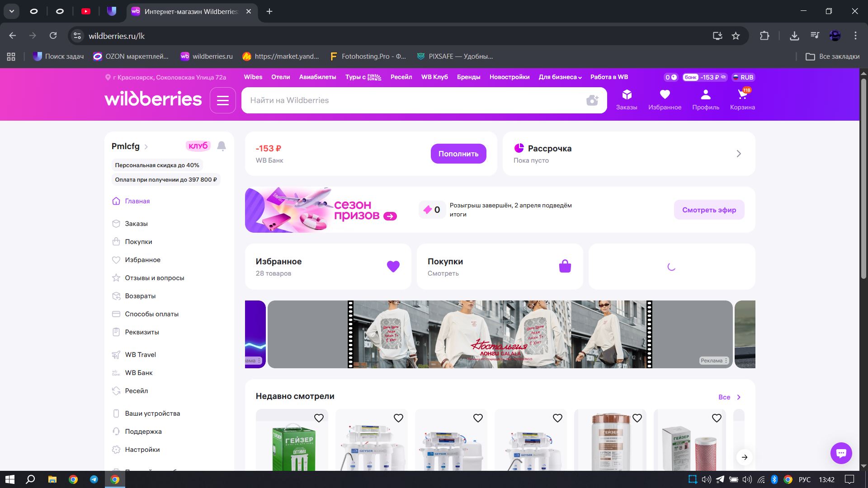Open the RUB currency selector
The image size is (868, 488).
[743, 77]
